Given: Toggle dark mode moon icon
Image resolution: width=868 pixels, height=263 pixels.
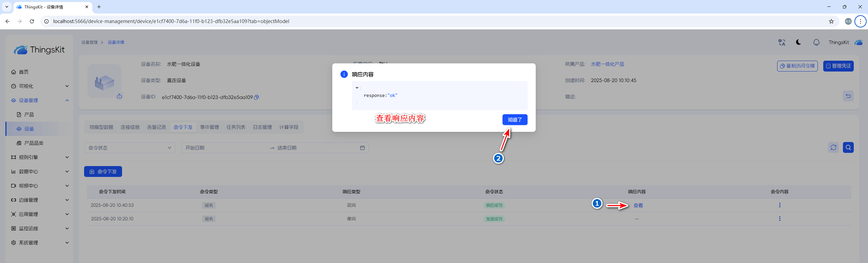Looking at the screenshot, I should (798, 42).
